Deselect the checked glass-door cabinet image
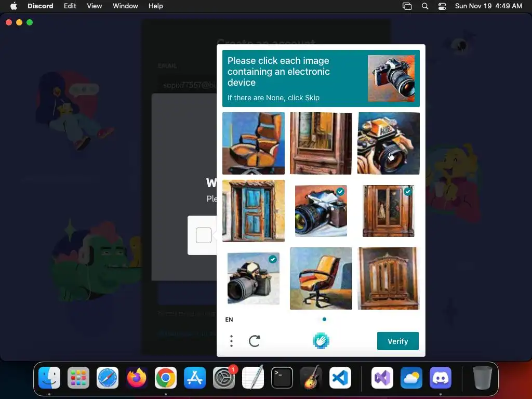 (389, 211)
